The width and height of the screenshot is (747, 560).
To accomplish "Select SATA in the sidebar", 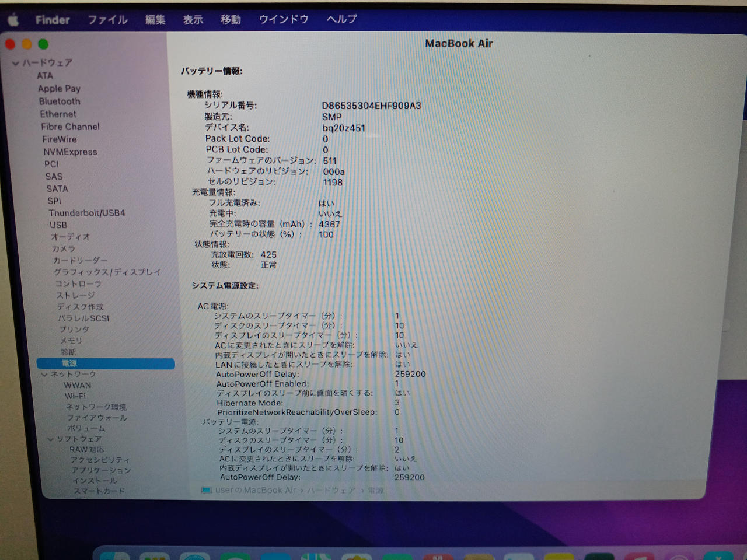I will tap(57, 188).
